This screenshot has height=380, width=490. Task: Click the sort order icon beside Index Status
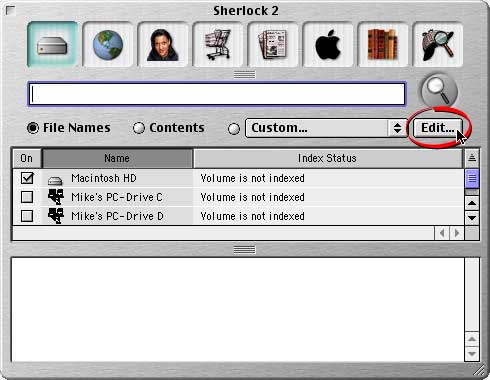click(472, 158)
